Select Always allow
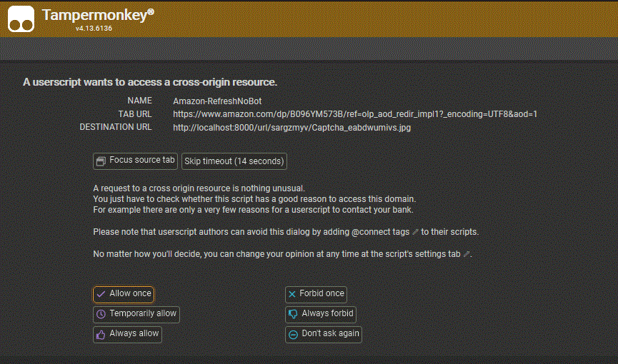 coord(127,335)
